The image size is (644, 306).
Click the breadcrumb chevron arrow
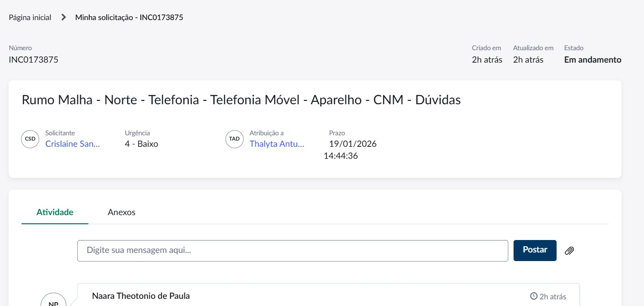(x=64, y=18)
